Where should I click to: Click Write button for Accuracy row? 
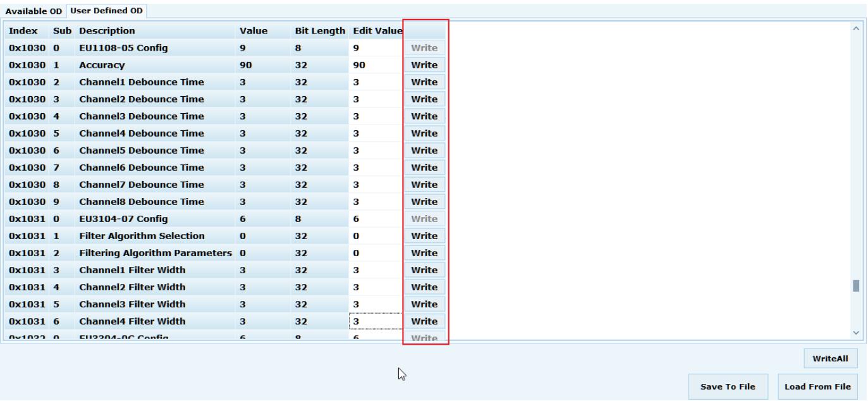click(x=424, y=65)
